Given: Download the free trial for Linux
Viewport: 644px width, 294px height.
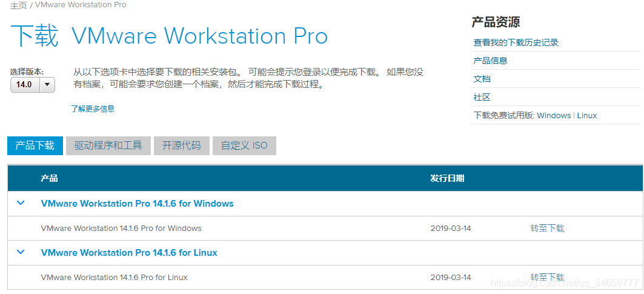Looking at the screenshot, I should [587, 116].
